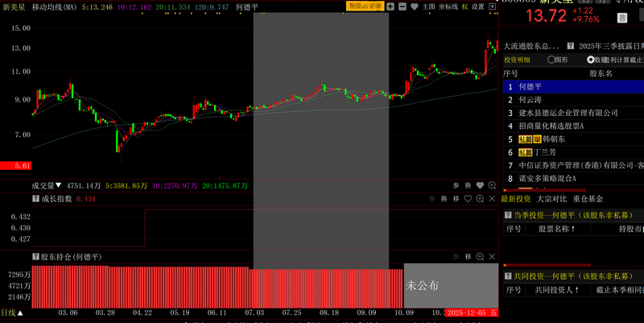Click help icon beside 2025年三季披露日期

click(x=569, y=46)
